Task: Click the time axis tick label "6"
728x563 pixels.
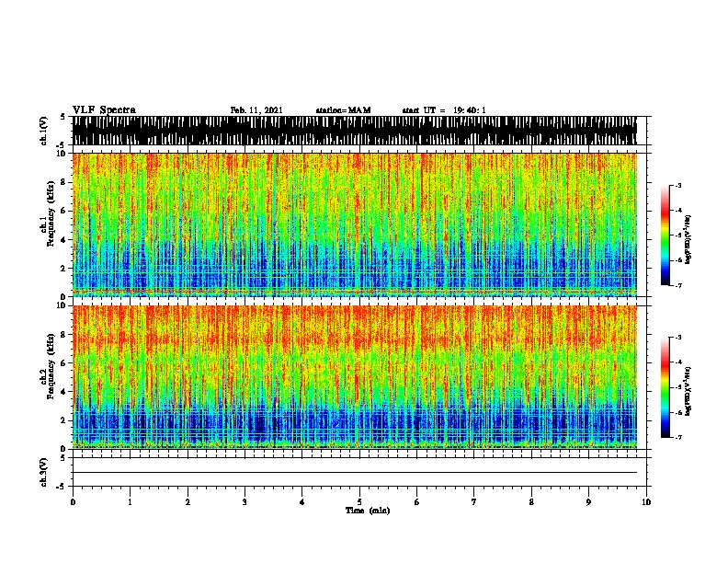Action: tap(417, 502)
